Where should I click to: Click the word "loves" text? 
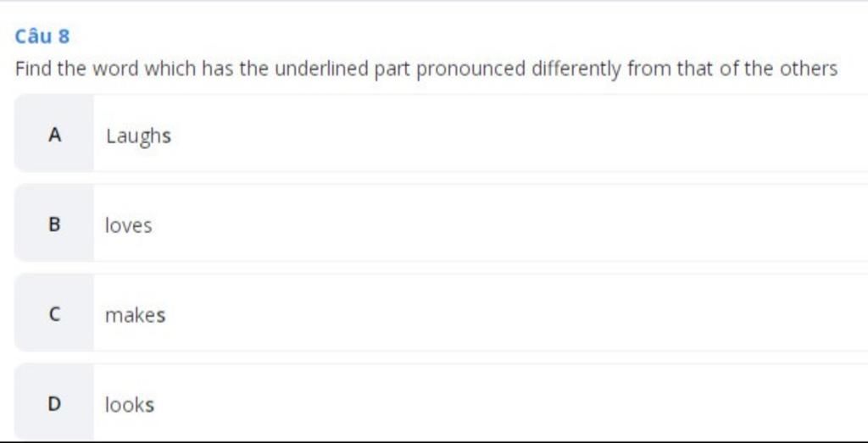tap(129, 225)
